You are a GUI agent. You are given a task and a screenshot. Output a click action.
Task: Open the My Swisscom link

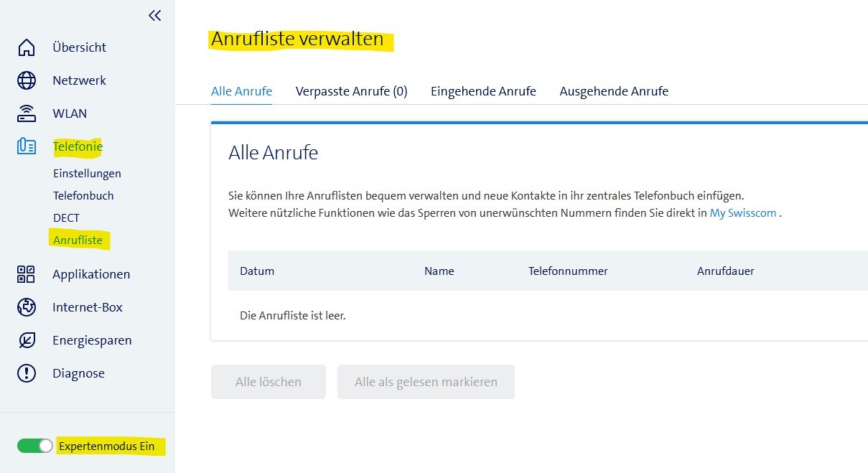pos(742,213)
